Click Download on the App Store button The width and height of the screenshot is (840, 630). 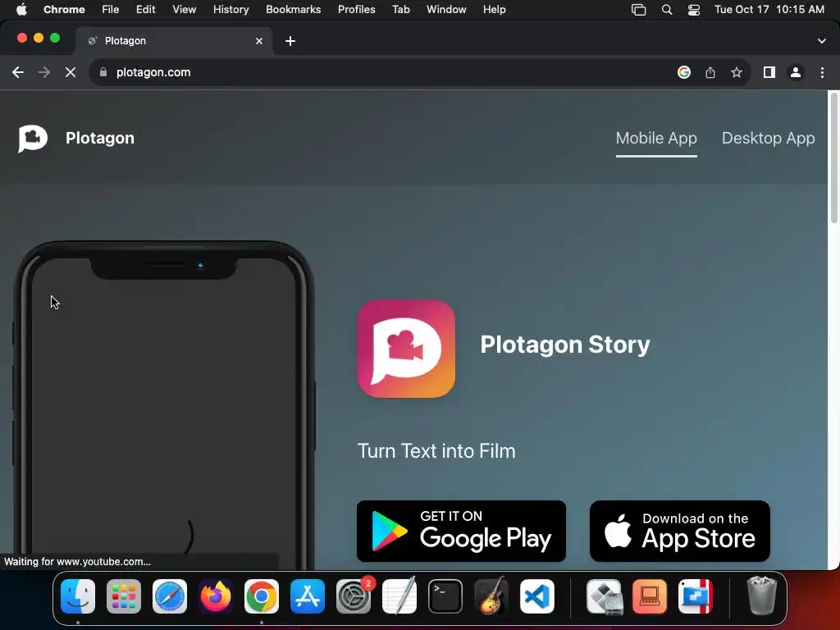pyautogui.click(x=680, y=531)
